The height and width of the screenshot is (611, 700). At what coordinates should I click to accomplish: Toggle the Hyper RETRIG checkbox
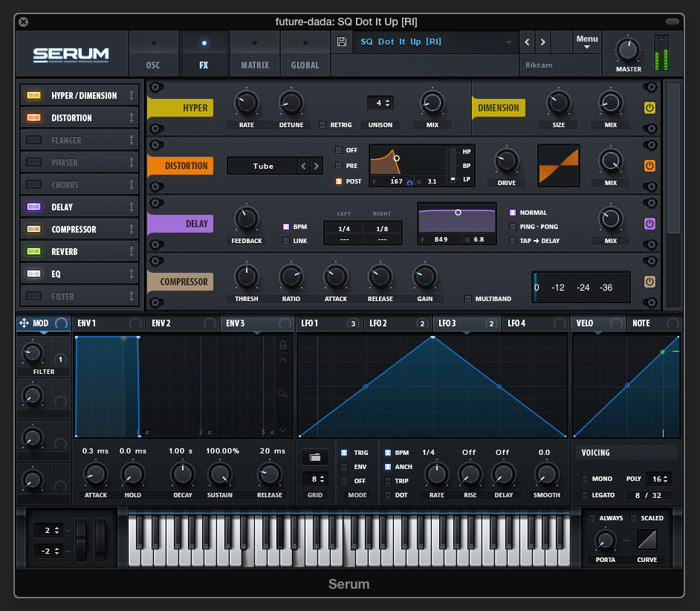click(x=323, y=125)
